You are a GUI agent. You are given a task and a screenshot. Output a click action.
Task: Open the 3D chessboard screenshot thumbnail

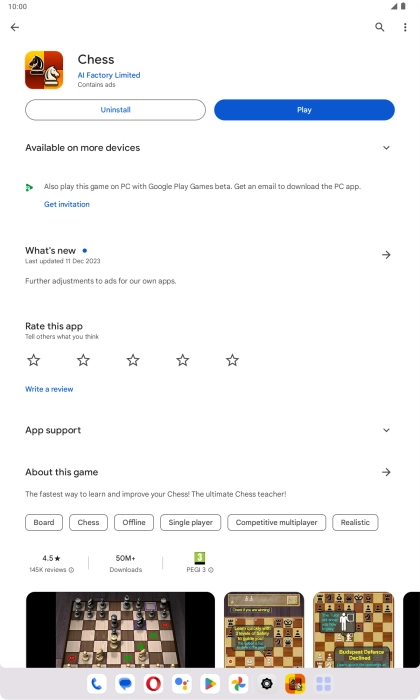[121, 629]
